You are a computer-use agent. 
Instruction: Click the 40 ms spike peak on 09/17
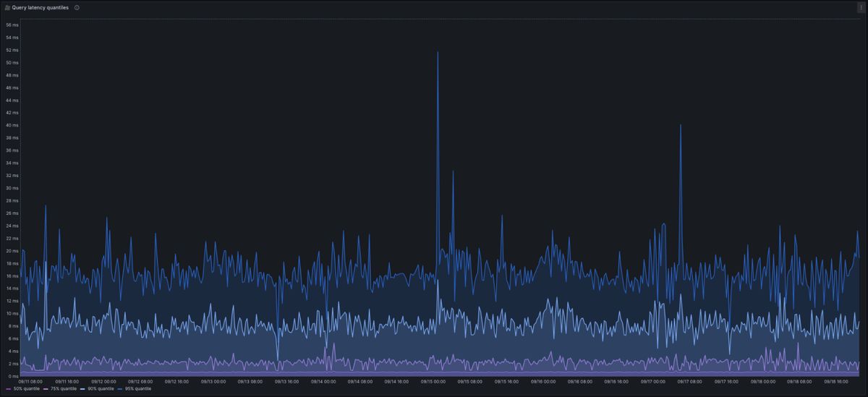click(680, 126)
